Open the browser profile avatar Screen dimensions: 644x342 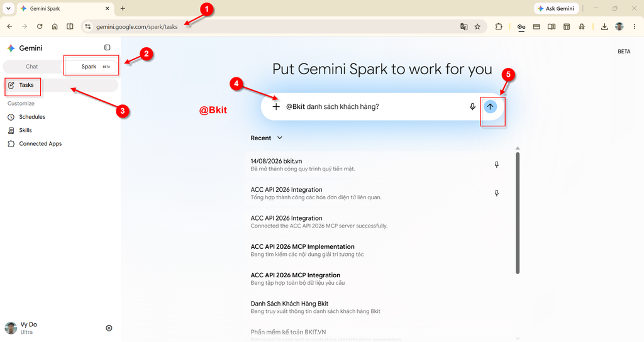619,26
